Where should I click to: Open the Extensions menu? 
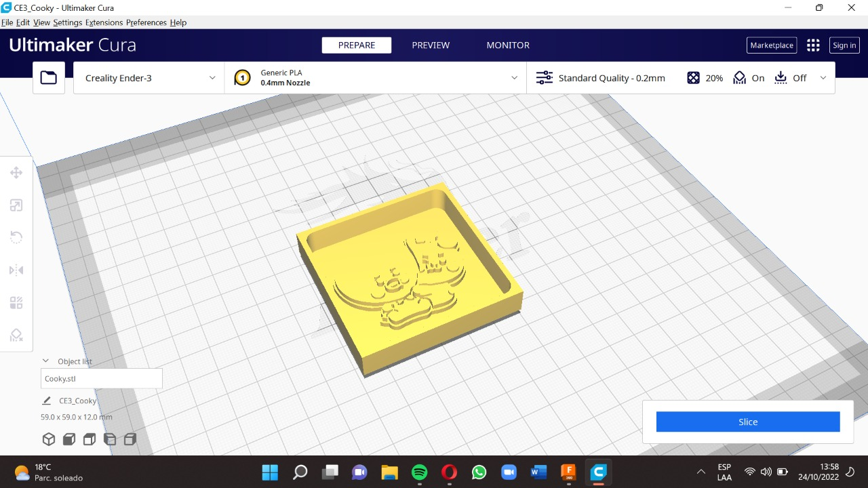click(104, 22)
